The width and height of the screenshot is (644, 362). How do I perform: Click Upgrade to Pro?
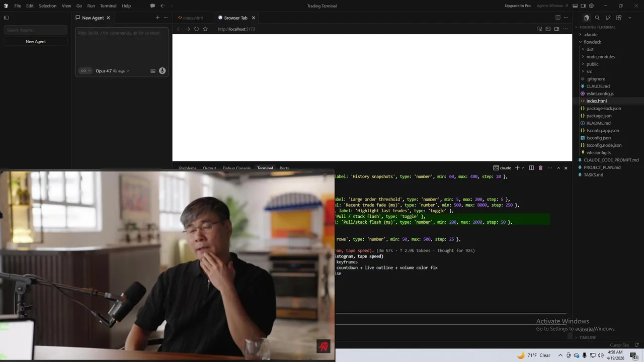(518, 6)
